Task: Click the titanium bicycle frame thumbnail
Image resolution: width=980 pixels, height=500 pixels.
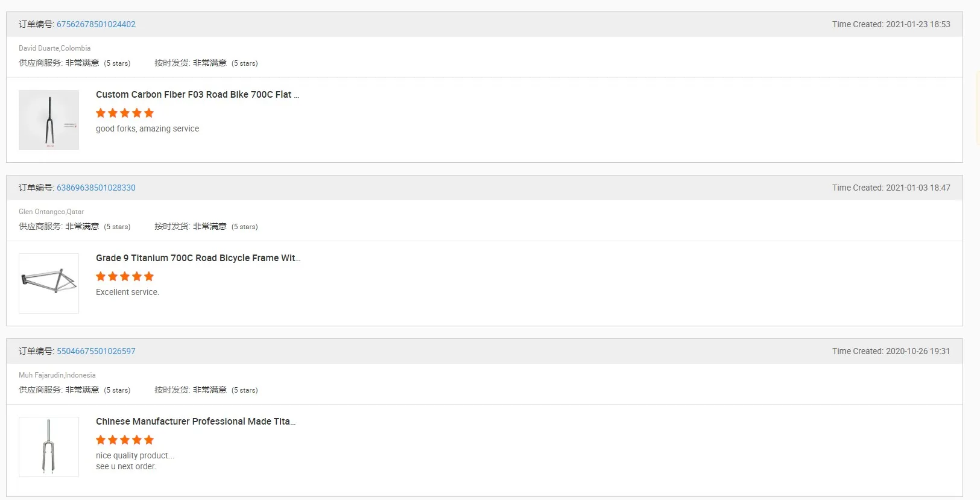Action: [49, 283]
